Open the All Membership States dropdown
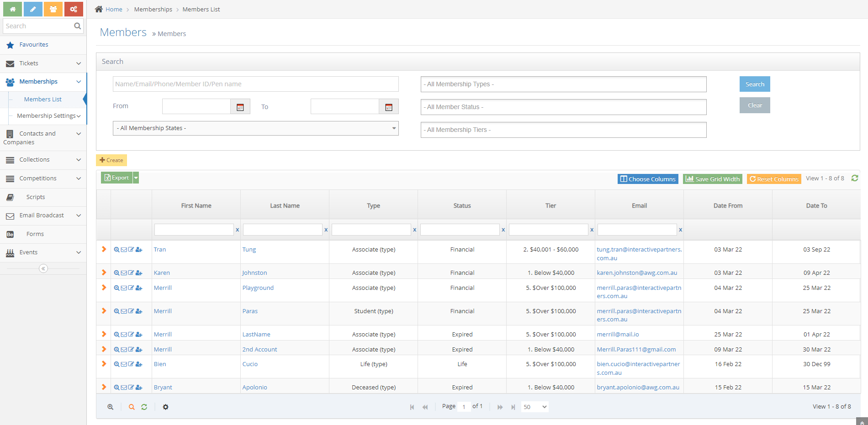The width and height of the screenshot is (868, 425). pos(255,128)
